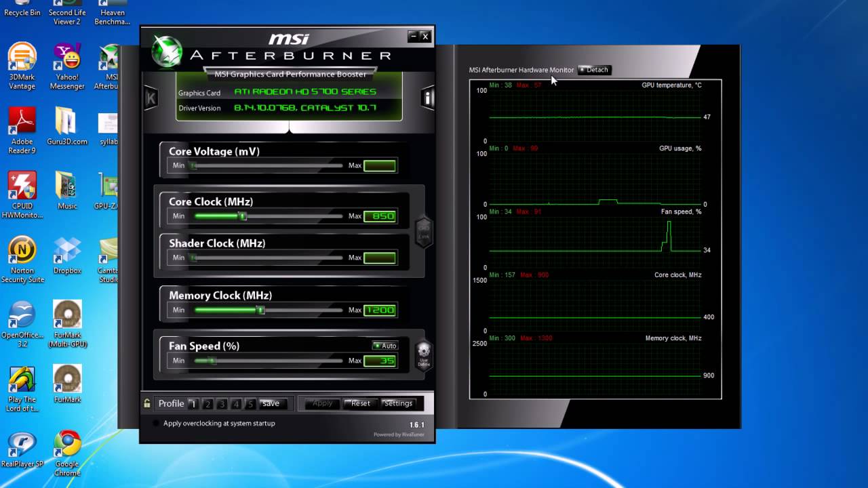Select profile slot 4
Image resolution: width=868 pixels, height=488 pixels.
[x=236, y=404]
